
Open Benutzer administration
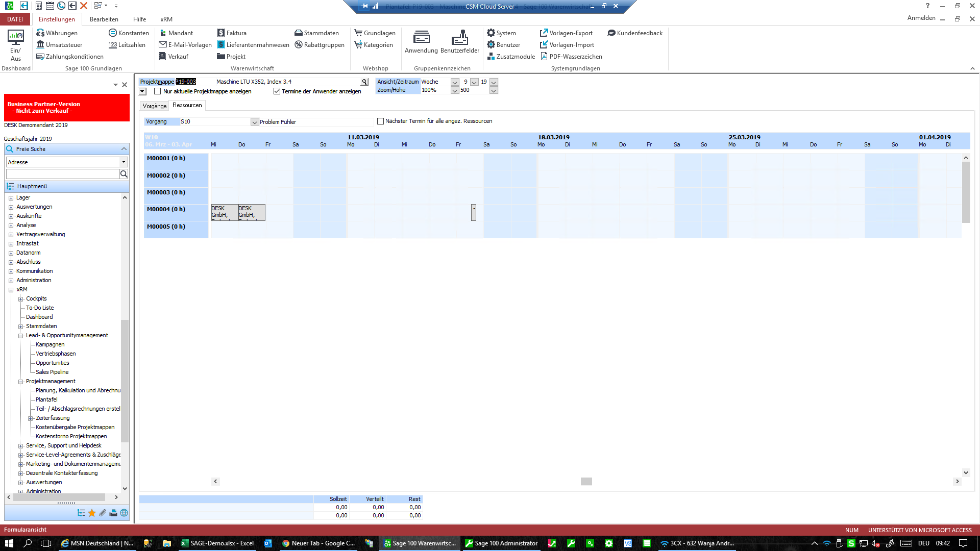(503, 45)
